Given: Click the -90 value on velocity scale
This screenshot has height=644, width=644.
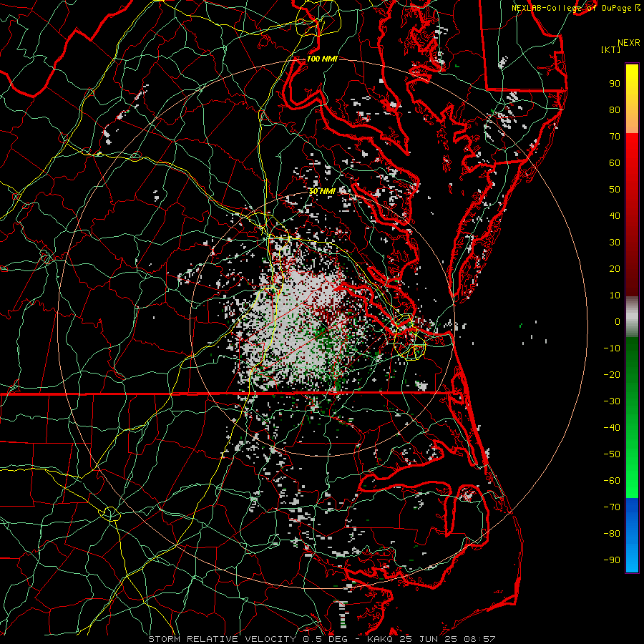Looking at the screenshot, I should click(x=612, y=560).
